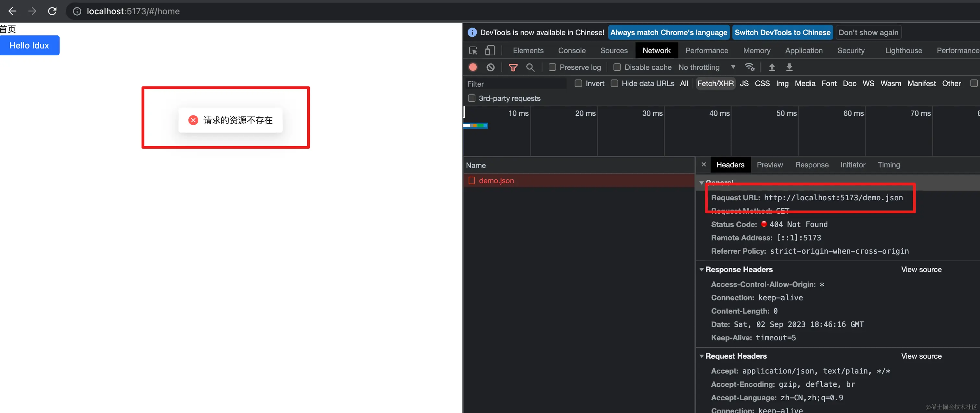The width and height of the screenshot is (980, 413).
Task: Check the 3rd-party requests checkbox
Action: [472, 98]
